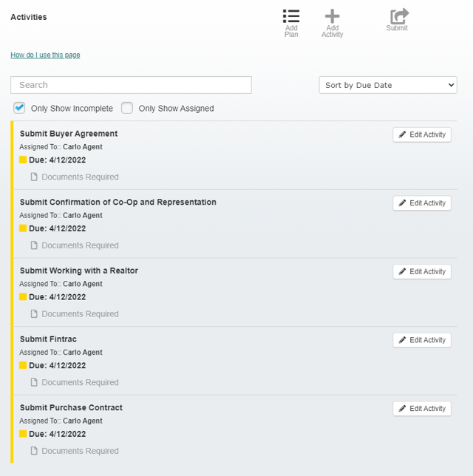
Task: Select Submit Confirmation of Co-Op and Representation title
Action: point(118,202)
